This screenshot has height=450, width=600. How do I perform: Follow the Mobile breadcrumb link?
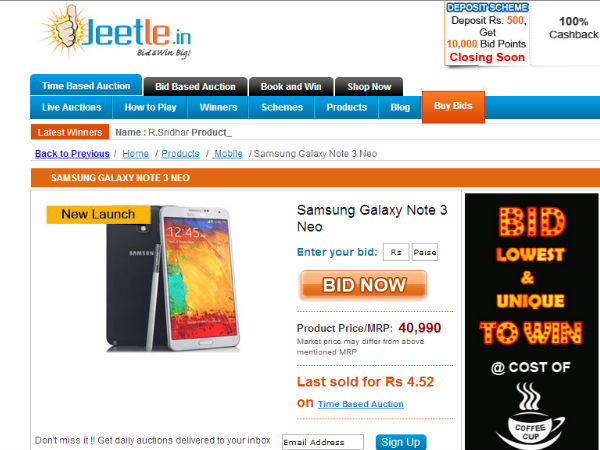tap(228, 154)
